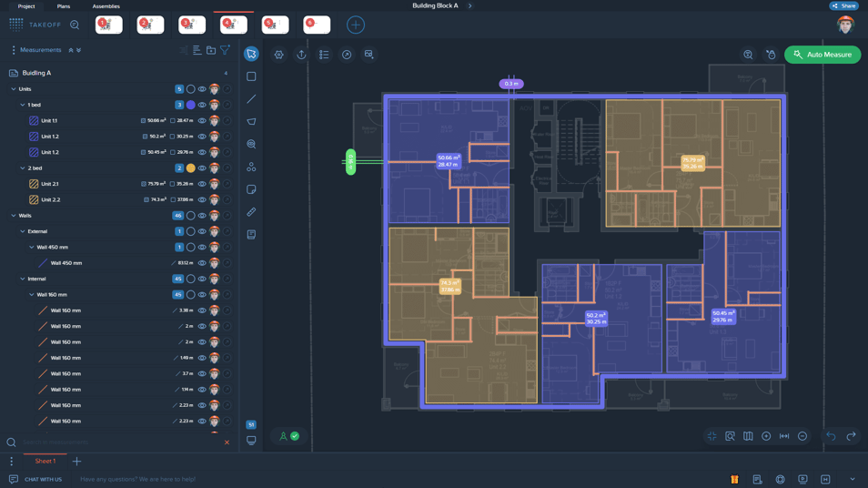This screenshot has width=868, height=488.
Task: Redo the last action
Action: 852,436
